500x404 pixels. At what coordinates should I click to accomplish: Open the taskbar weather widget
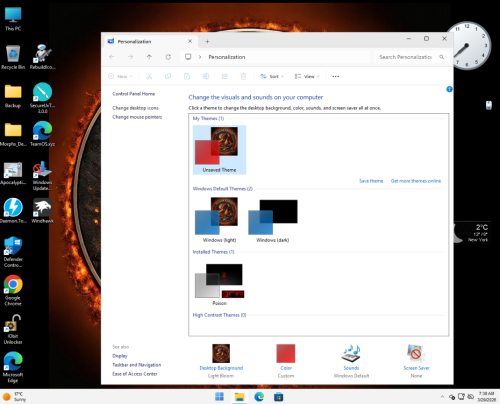pos(14,397)
